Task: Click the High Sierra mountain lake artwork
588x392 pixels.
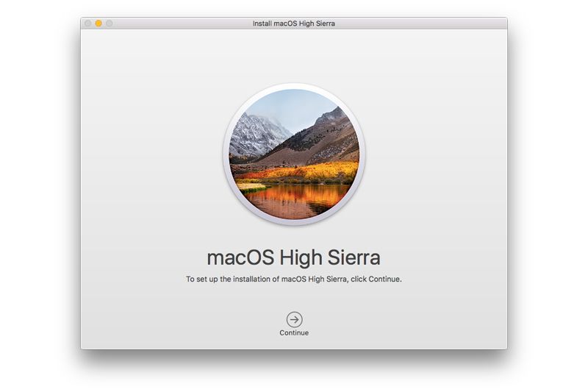Action: 294,154
